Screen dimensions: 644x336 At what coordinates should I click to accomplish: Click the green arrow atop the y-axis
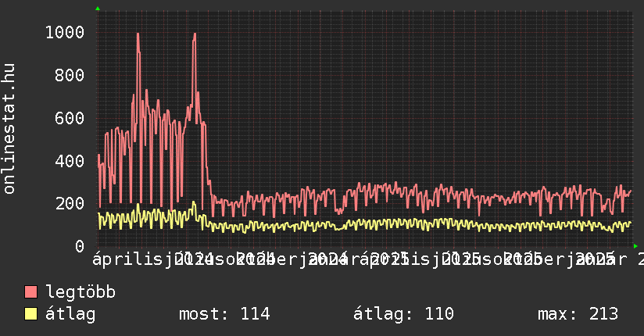98,9
